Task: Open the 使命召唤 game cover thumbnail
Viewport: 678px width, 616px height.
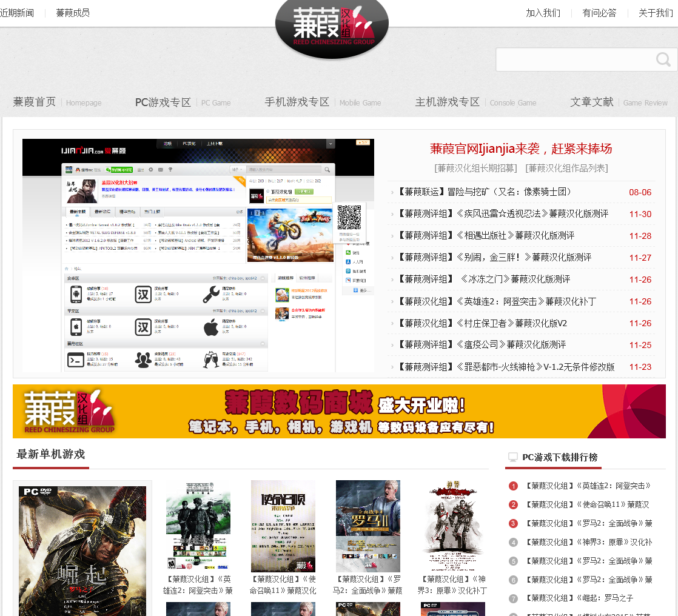Action: pyautogui.click(x=283, y=526)
